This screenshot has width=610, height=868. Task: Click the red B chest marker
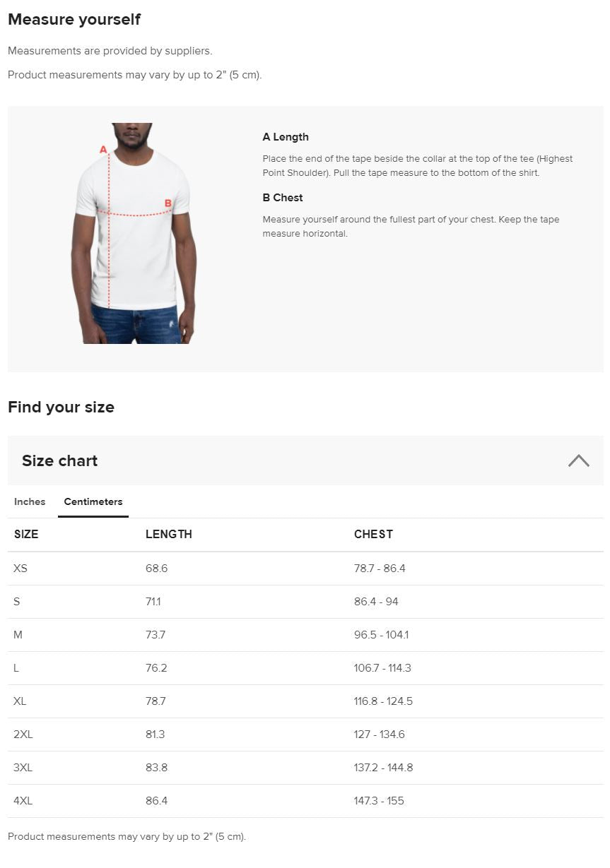click(x=168, y=203)
